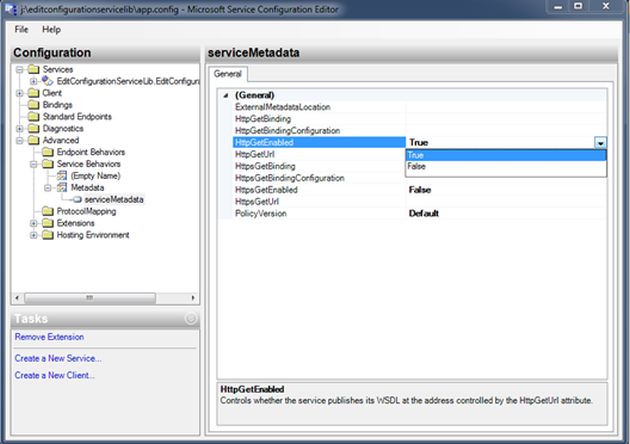Click the Remove Extension link
The width and height of the screenshot is (630, 444).
(49, 337)
